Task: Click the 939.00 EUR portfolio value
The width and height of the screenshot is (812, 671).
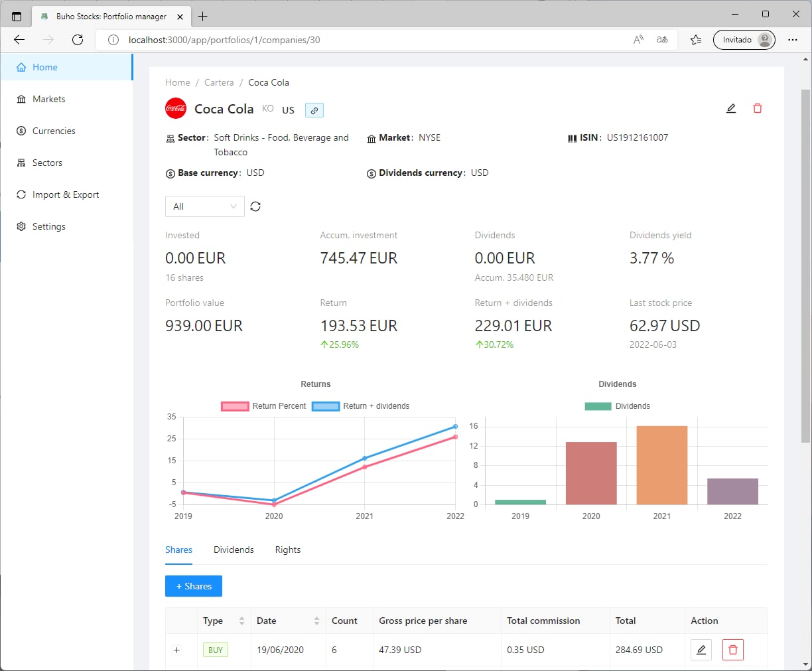Action: (204, 326)
